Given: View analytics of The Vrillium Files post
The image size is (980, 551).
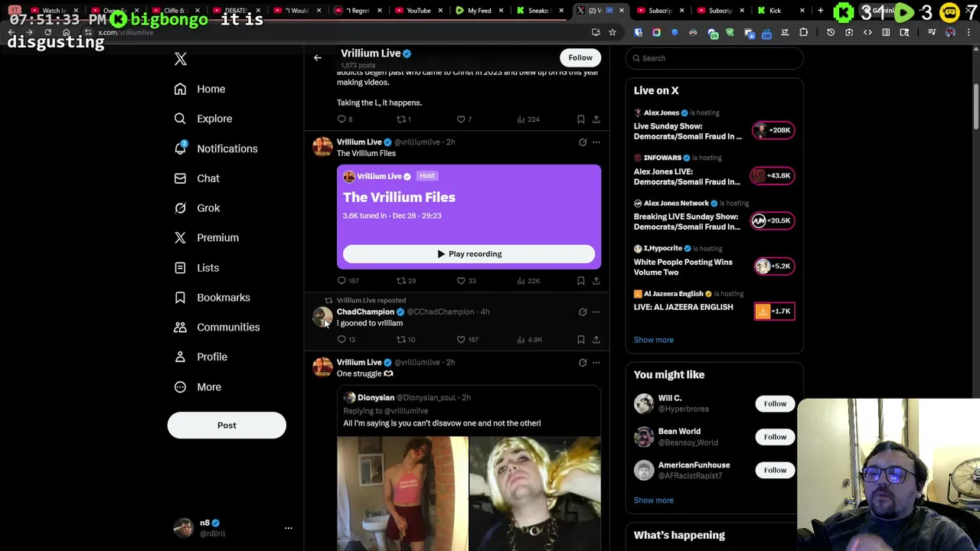Looking at the screenshot, I should tap(529, 281).
